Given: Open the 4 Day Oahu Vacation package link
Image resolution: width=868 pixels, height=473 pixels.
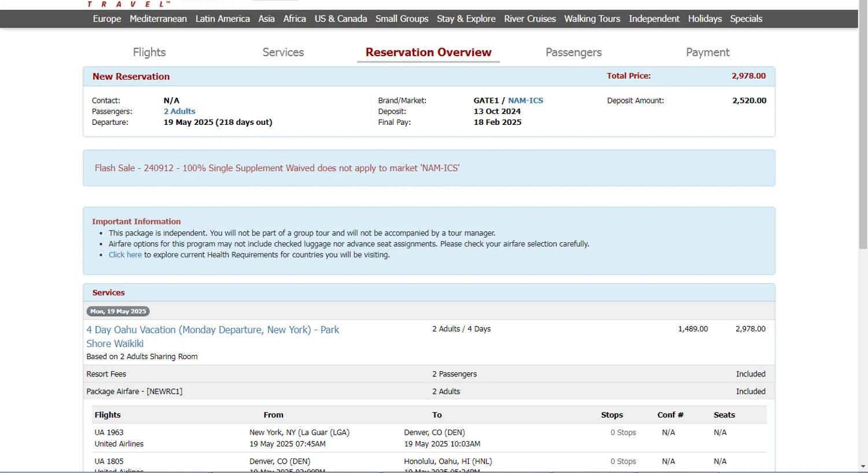Looking at the screenshot, I should point(213,337).
